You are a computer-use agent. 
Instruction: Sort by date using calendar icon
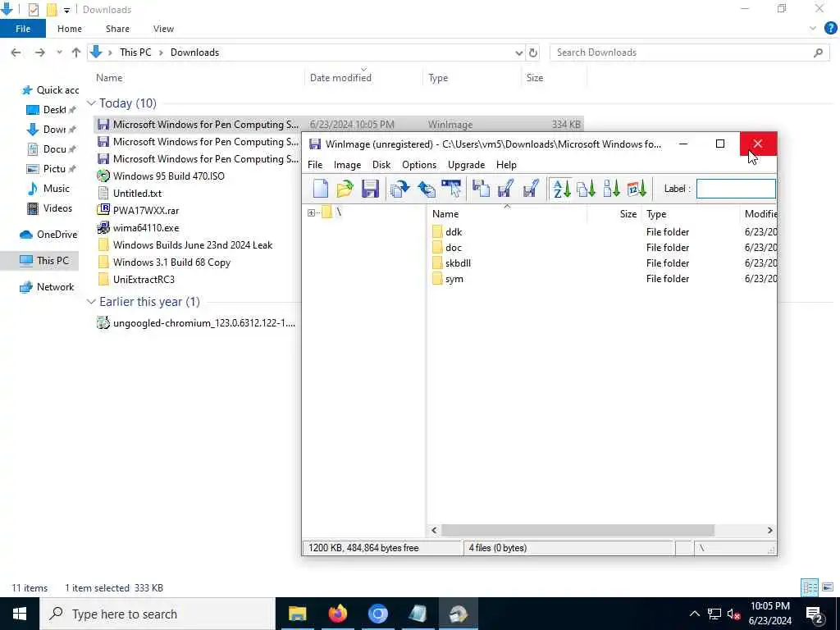pos(637,189)
